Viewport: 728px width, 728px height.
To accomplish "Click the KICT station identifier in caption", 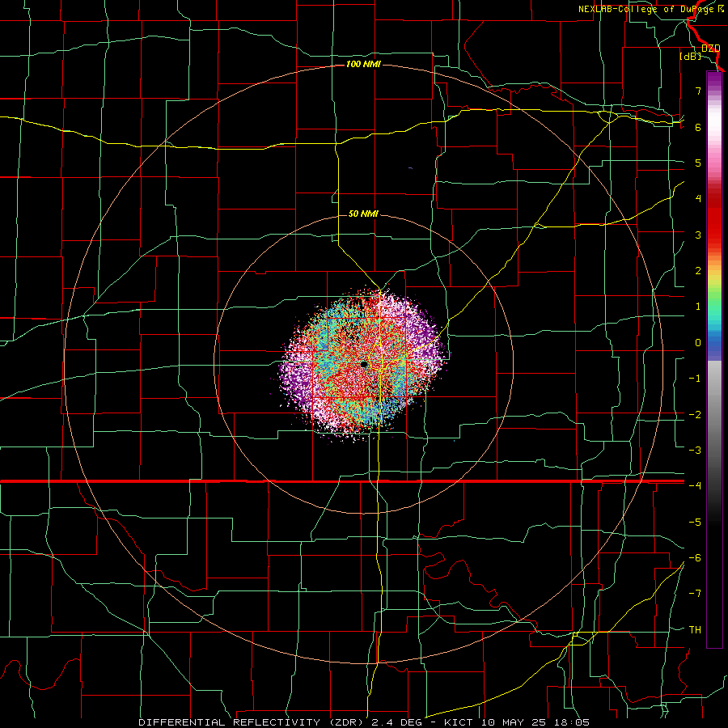I will [459, 722].
